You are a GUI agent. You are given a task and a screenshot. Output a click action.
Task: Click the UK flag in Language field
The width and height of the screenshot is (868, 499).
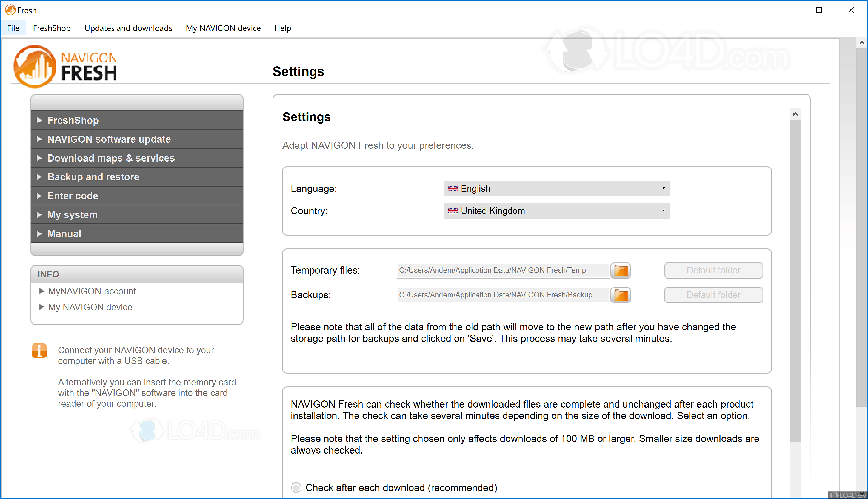453,189
